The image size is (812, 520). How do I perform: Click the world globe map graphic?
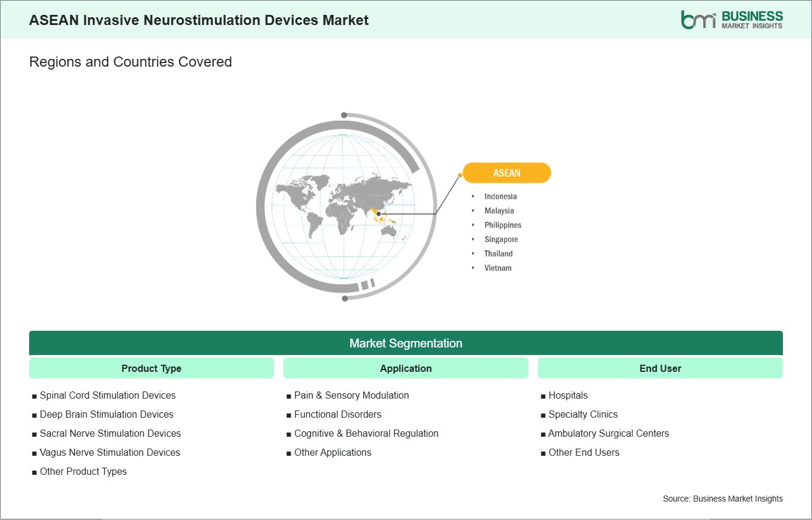point(345,206)
